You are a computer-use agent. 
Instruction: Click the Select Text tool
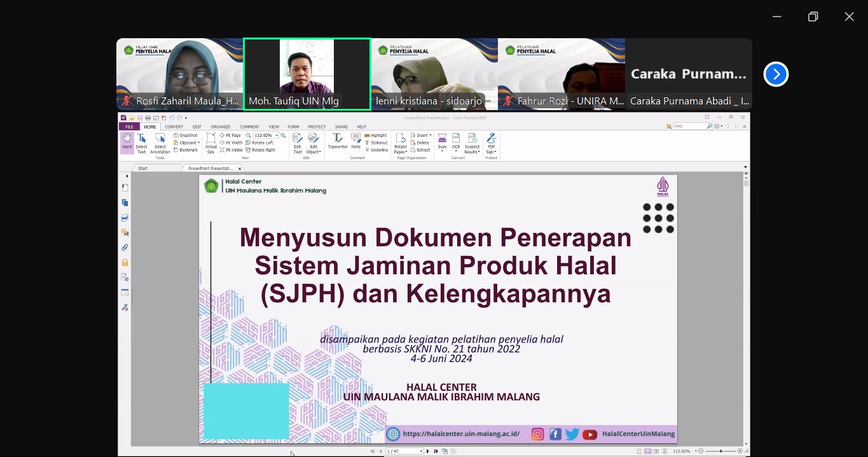[x=141, y=143]
